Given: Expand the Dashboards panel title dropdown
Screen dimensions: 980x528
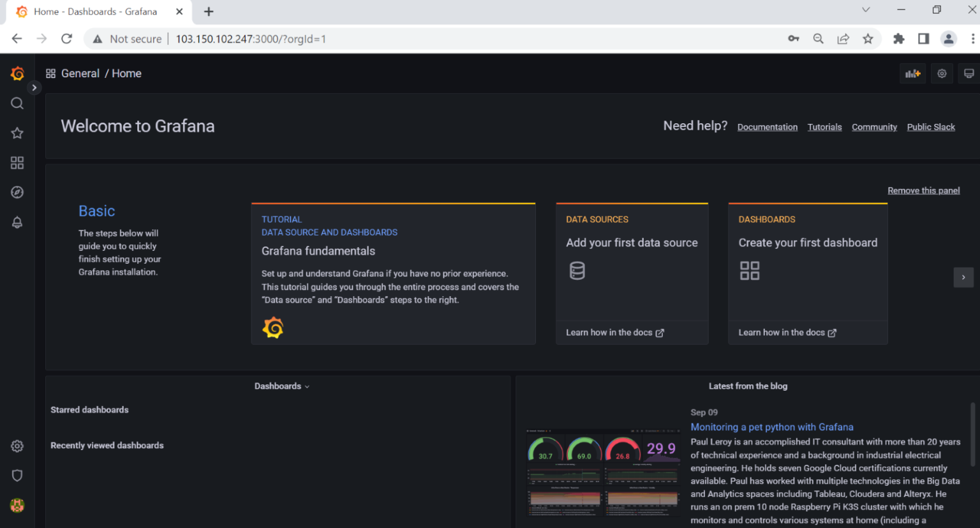Looking at the screenshot, I should coord(281,386).
